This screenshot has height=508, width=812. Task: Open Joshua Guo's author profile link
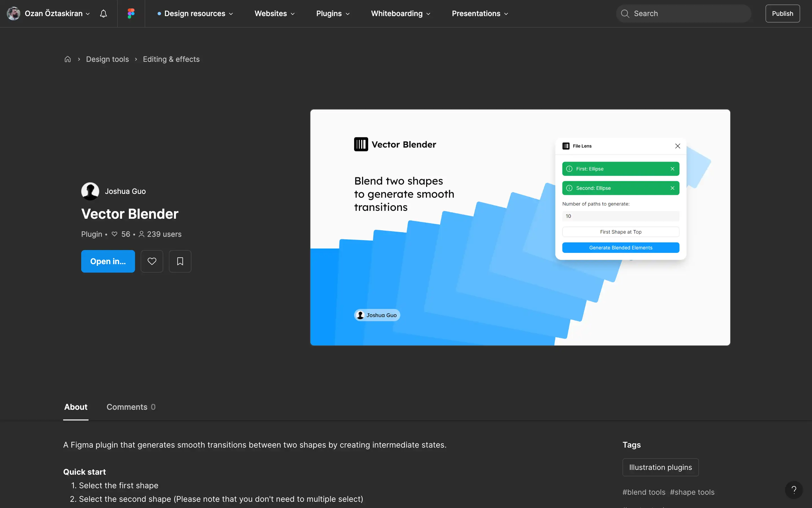[x=125, y=191]
